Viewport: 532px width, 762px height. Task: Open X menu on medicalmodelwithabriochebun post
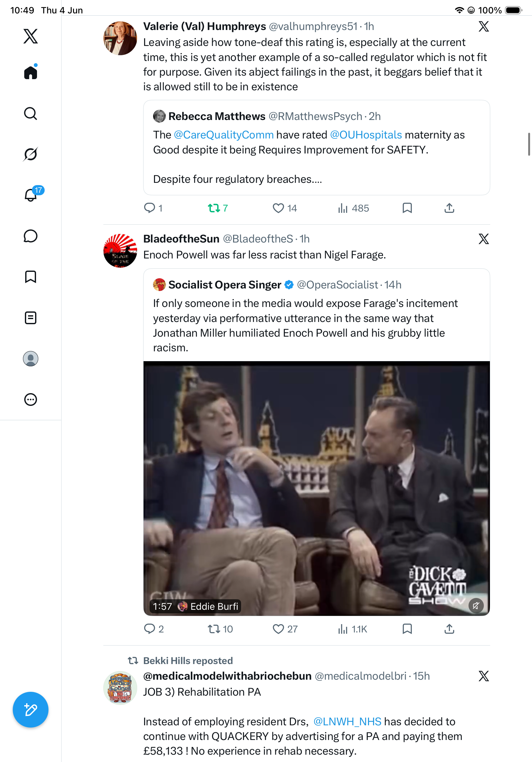484,676
